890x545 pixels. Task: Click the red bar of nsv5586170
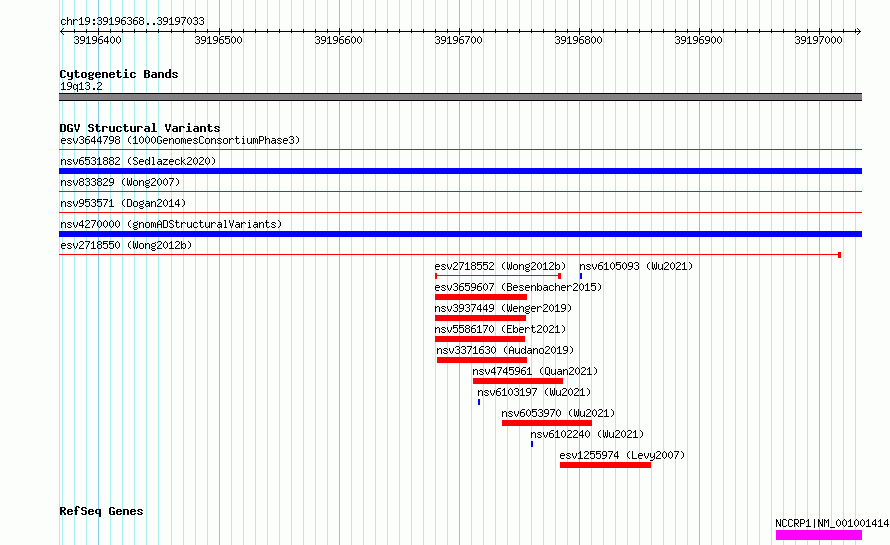click(480, 339)
